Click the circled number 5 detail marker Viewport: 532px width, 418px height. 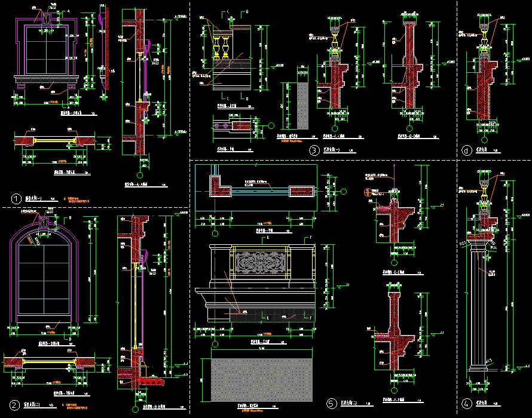331,404
